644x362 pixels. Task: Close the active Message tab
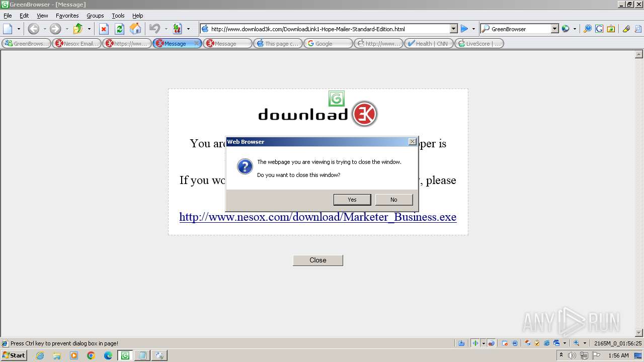tap(197, 44)
